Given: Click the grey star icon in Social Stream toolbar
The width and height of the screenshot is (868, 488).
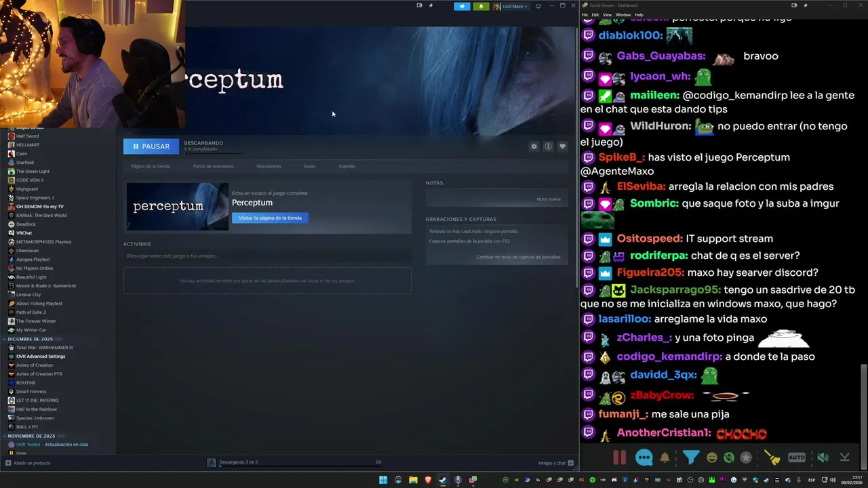Looking at the screenshot, I should point(746,457).
